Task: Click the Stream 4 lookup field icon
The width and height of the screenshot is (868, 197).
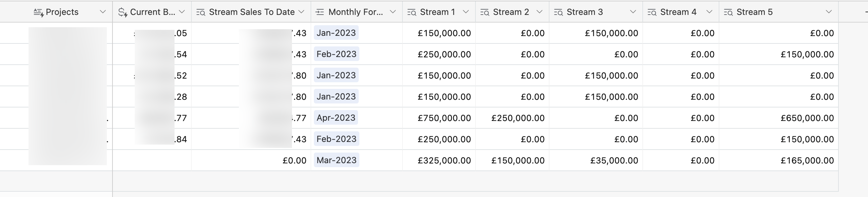Action: point(652,13)
